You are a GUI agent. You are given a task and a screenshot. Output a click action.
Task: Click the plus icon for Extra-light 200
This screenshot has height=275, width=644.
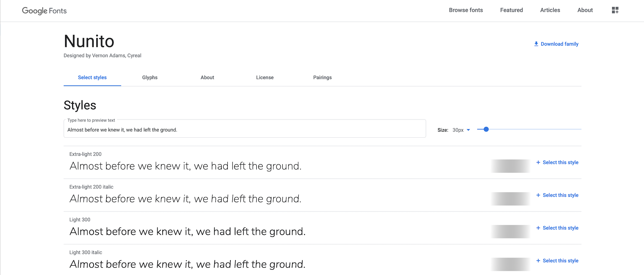pos(538,162)
